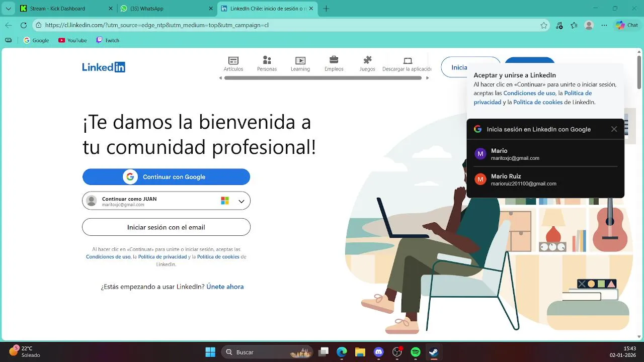The image size is (644, 362).
Task: Close the Kick Dashboard tab
Action: [110, 9]
